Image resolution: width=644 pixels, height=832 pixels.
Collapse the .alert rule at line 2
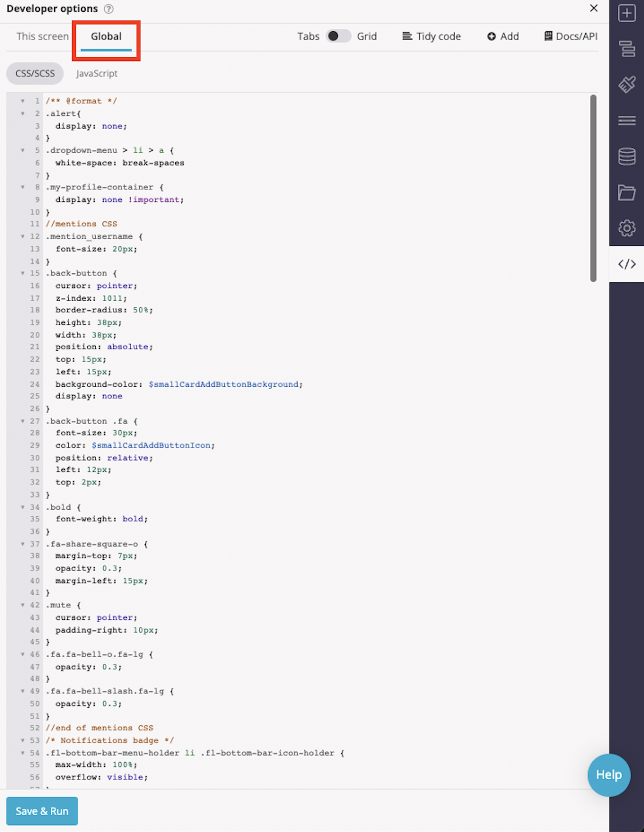click(23, 114)
